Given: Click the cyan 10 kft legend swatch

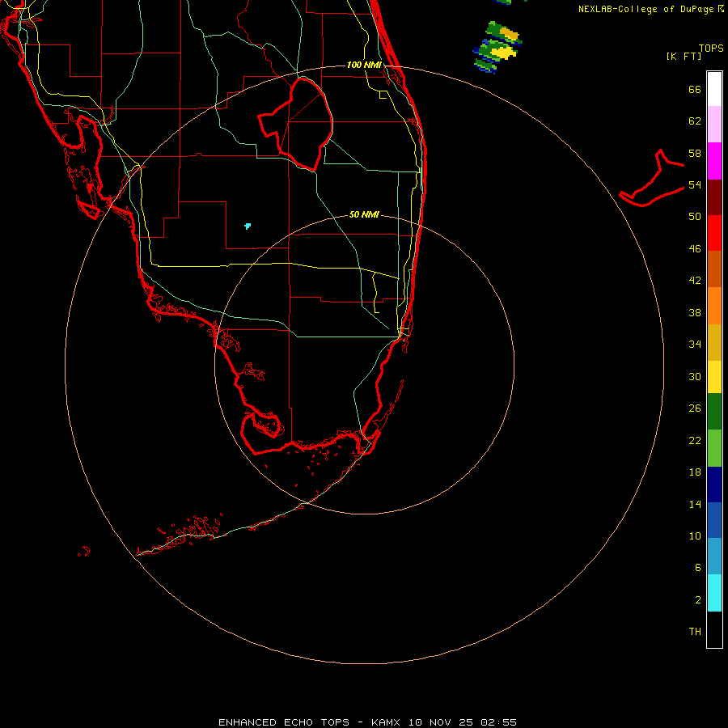Looking at the screenshot, I should (714, 593).
